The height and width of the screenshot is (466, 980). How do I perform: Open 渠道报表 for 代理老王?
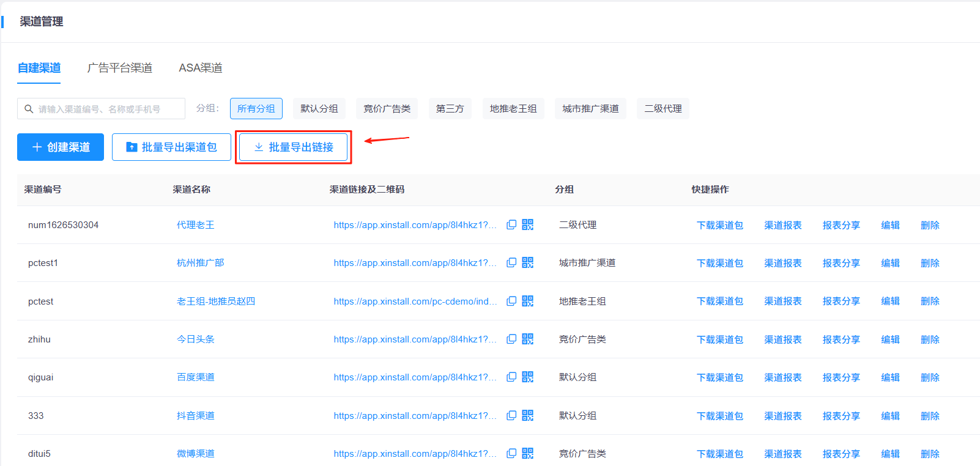point(783,225)
